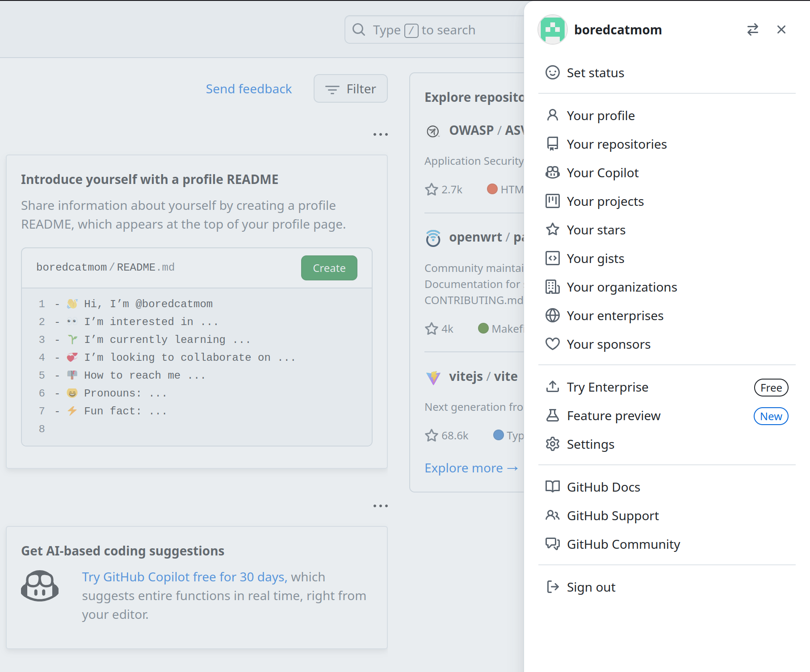Open GitHub Support
The image size is (810, 672).
coord(667,515)
